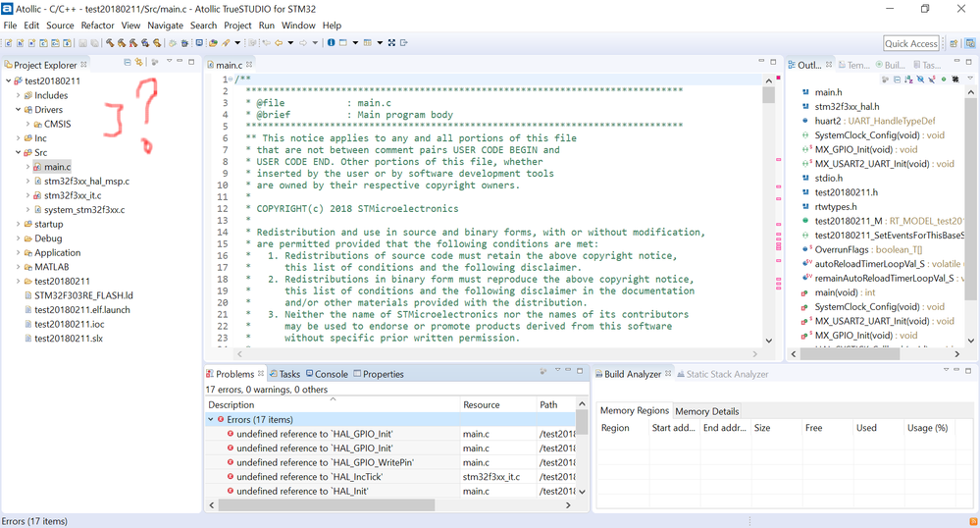Select stm32f3xx_hal_msp.c in Project Explorer
The image size is (980, 528).
click(87, 181)
